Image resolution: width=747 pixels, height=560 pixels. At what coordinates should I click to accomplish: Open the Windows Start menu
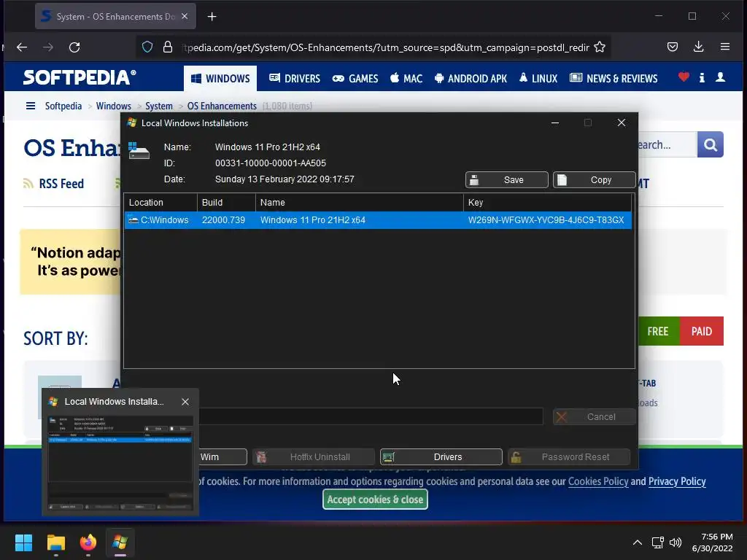(x=23, y=542)
